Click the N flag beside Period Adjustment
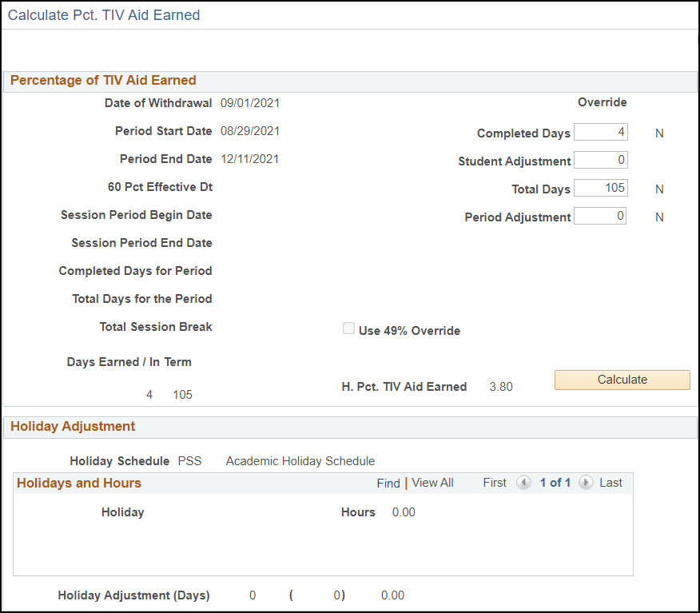Viewport: 700px width, 613px height. [659, 216]
